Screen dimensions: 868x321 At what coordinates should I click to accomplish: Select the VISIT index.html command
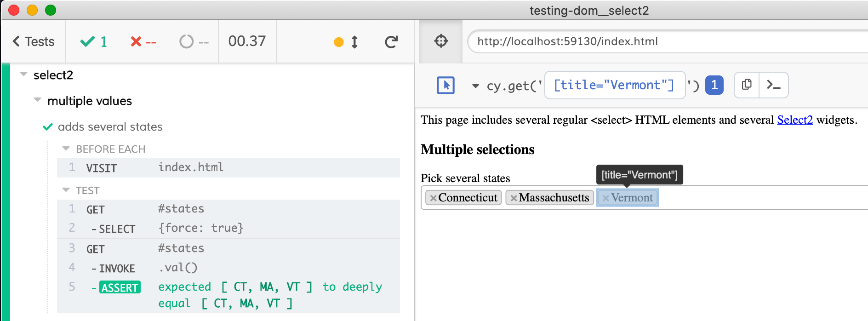(x=228, y=168)
